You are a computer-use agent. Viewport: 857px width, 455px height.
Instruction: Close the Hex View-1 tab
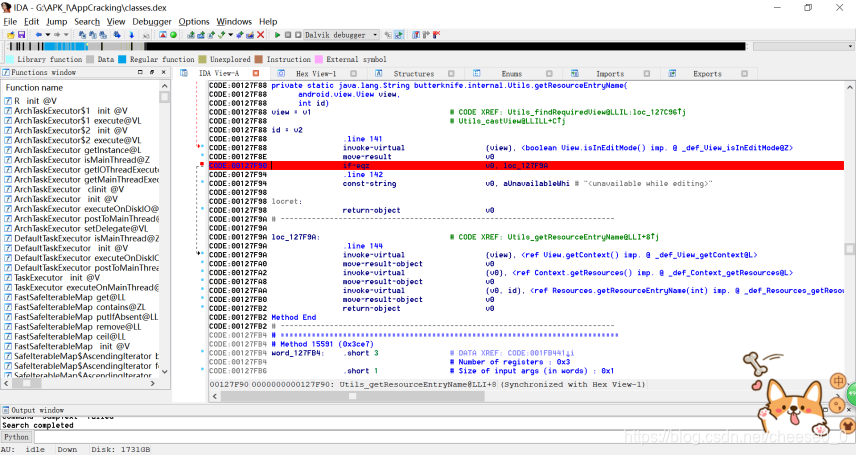(354, 73)
